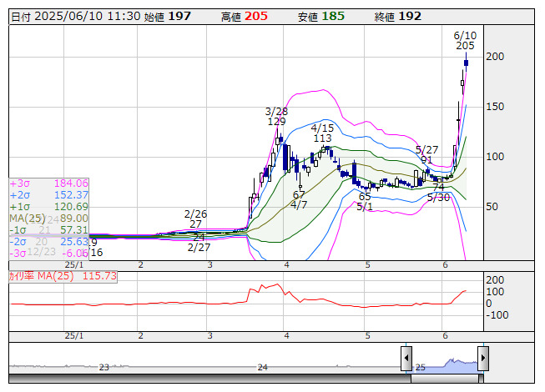Click the latest candlestick near 6/10
Screen dimensions: 545x392
(466, 63)
